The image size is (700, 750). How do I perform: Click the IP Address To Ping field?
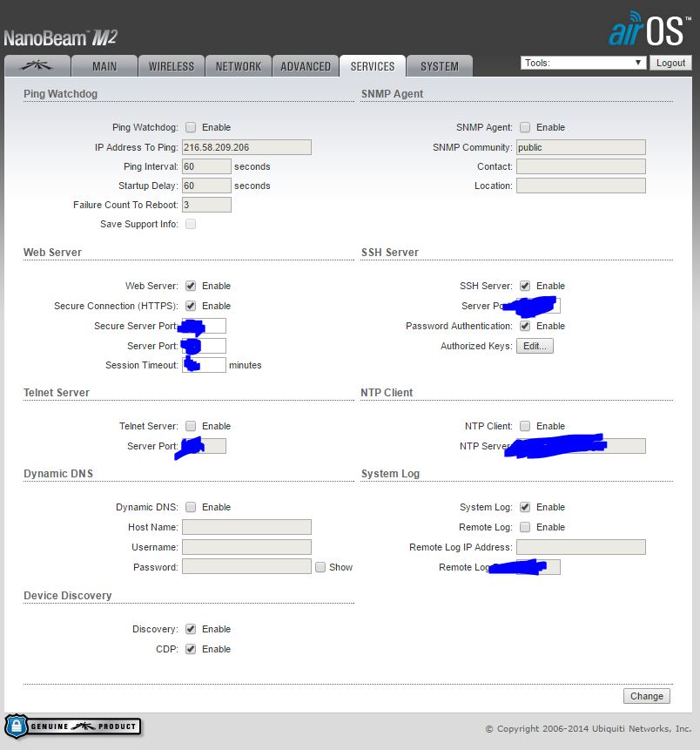[246, 147]
